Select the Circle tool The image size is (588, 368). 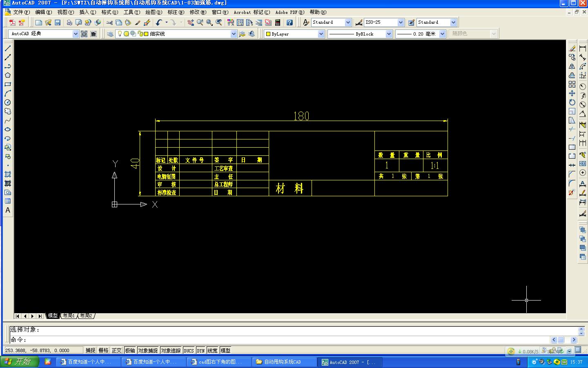8,102
